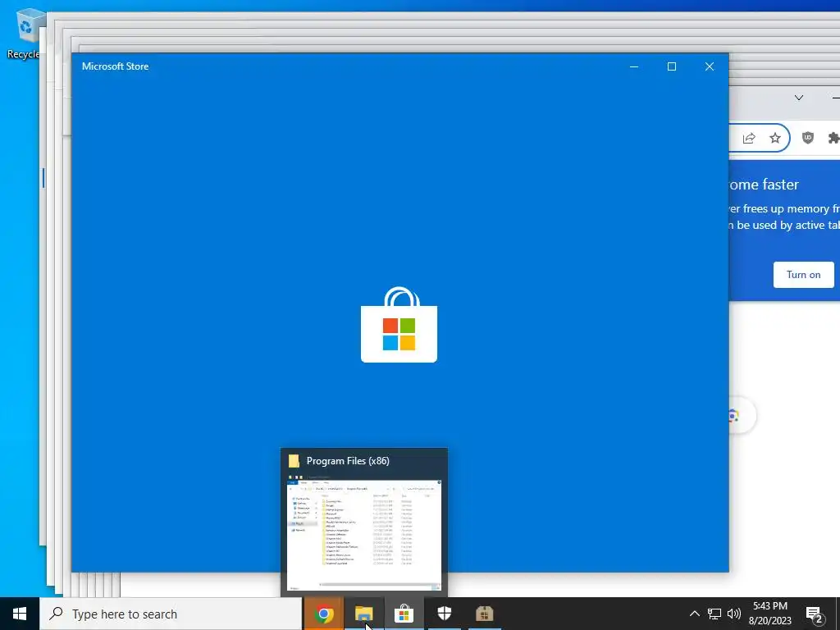Image resolution: width=840 pixels, height=630 pixels.
Task: Open the uBlock shield extension icon in Chrome
Action: (808, 138)
